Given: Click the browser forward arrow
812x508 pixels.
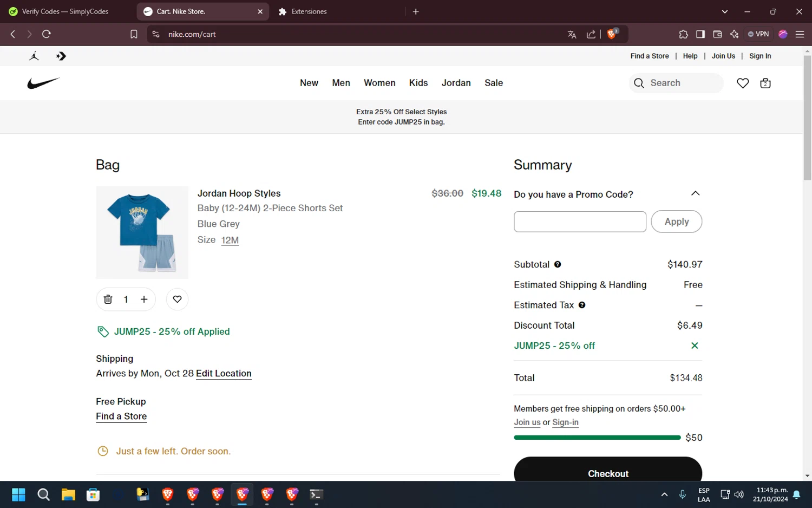Looking at the screenshot, I should pos(29,34).
